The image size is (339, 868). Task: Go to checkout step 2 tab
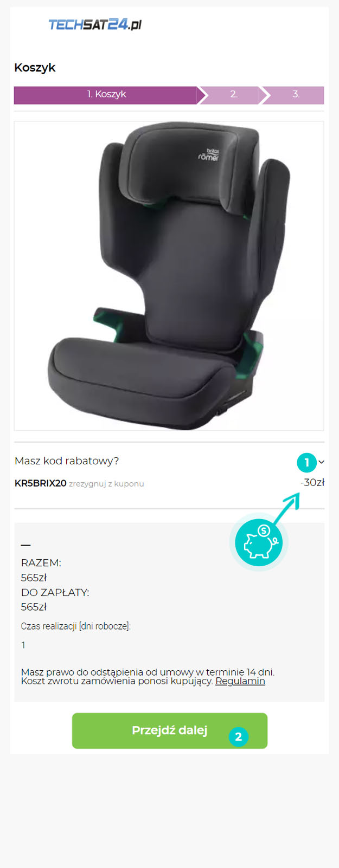[x=233, y=94]
